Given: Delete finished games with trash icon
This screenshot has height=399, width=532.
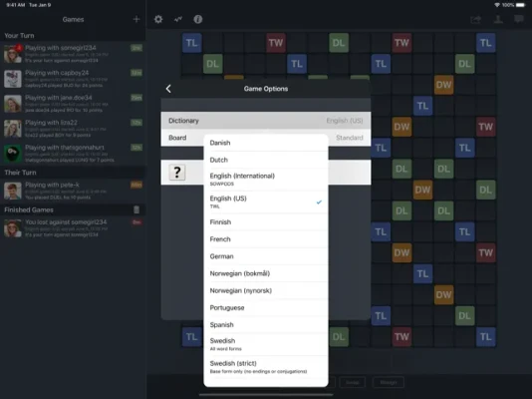Looking at the screenshot, I should coord(136,209).
